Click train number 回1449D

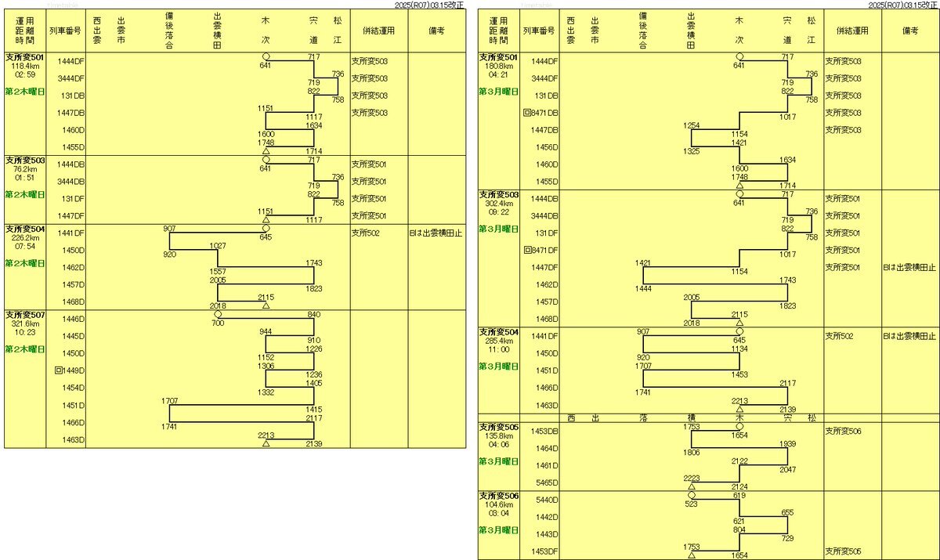[x=69, y=370]
